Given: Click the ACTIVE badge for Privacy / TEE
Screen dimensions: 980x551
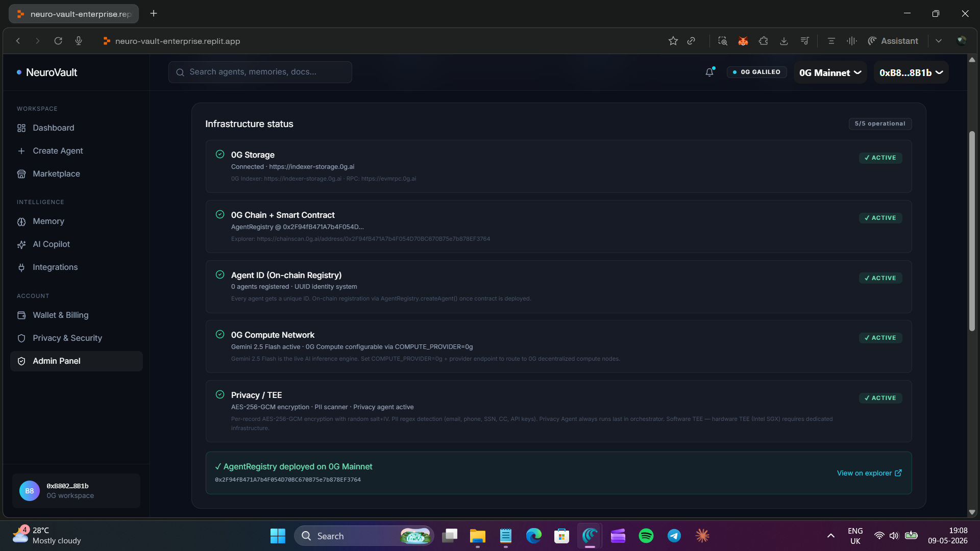Looking at the screenshot, I should click(880, 398).
